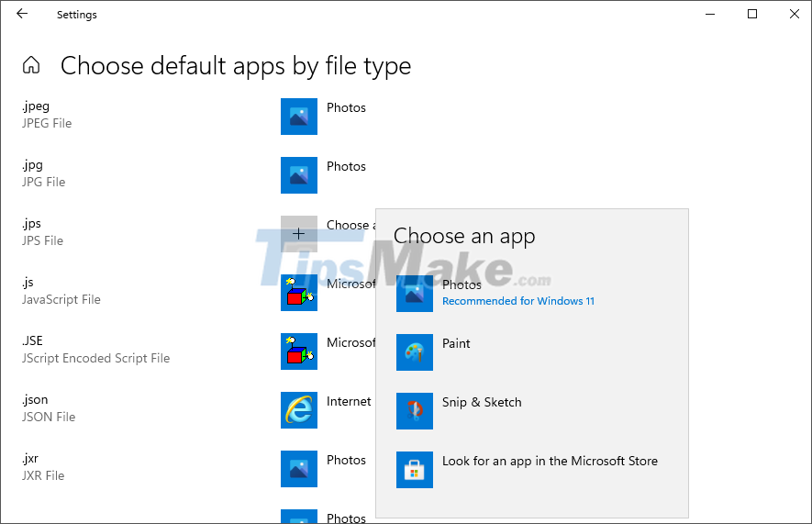Click the .jps extension text
Screen dimensions: 812x524
click(31, 224)
